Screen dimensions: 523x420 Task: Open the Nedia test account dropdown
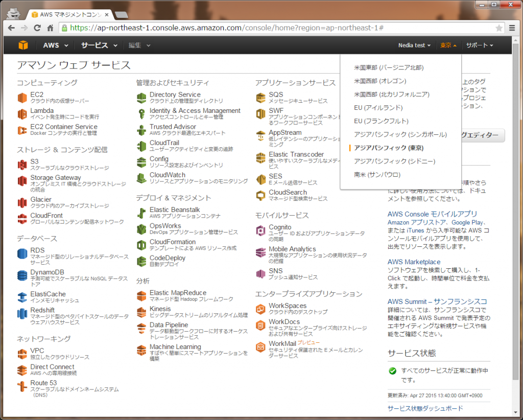tap(414, 45)
